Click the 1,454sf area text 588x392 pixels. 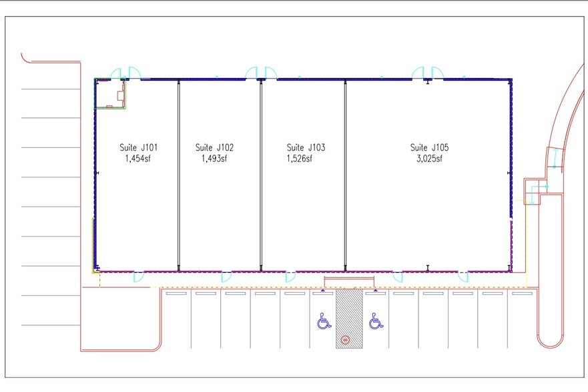pyautogui.click(x=138, y=159)
